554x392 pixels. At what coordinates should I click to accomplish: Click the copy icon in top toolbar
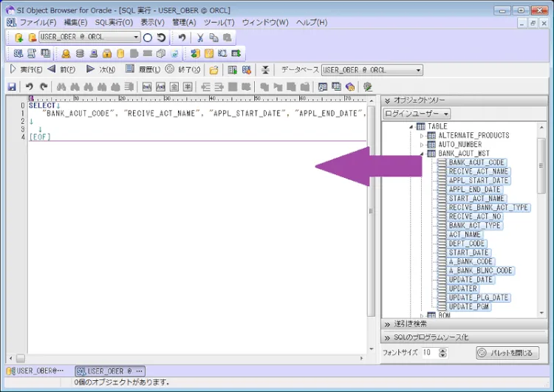[213, 38]
